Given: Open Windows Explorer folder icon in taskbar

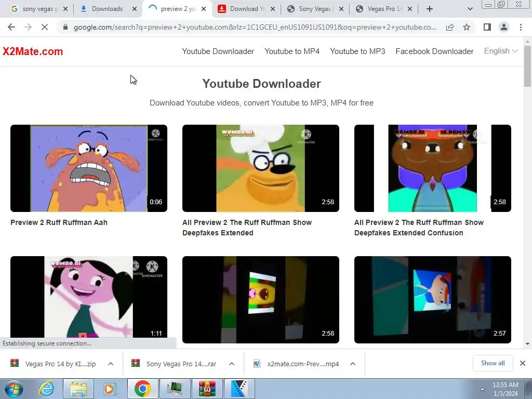Looking at the screenshot, I should 78,389.
